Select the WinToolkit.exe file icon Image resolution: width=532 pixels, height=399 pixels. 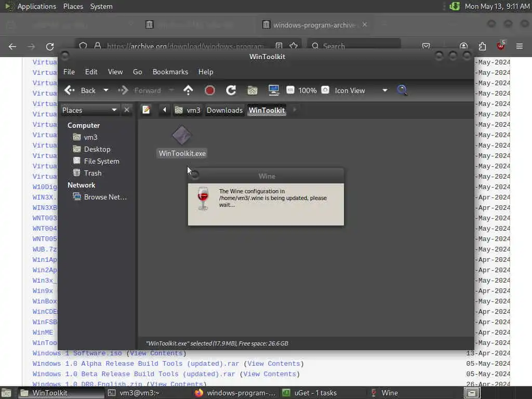point(182,135)
